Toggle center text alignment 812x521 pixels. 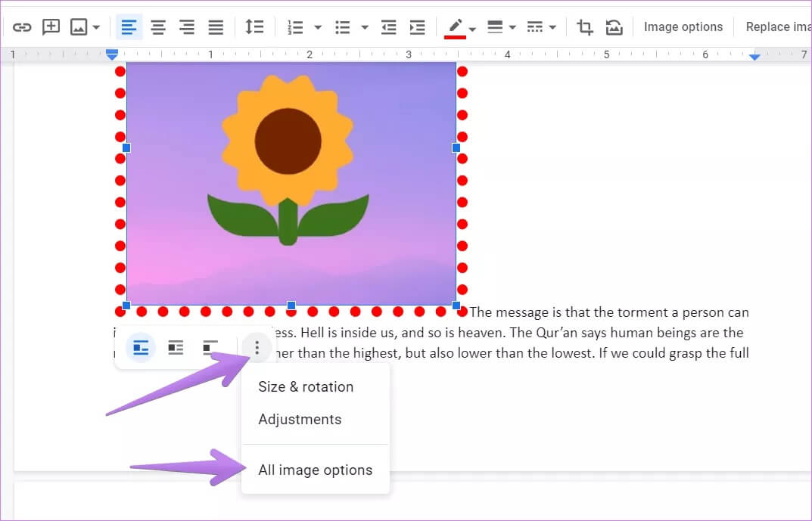pyautogui.click(x=157, y=27)
